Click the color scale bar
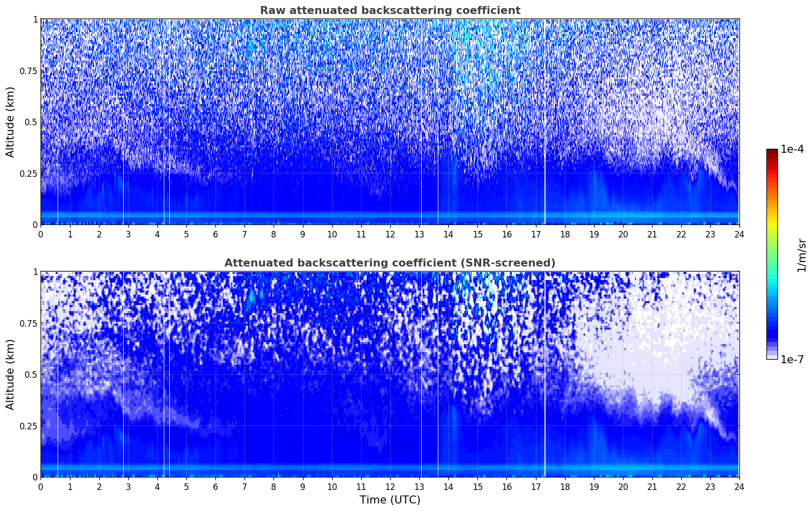The image size is (812, 511). [x=772, y=254]
